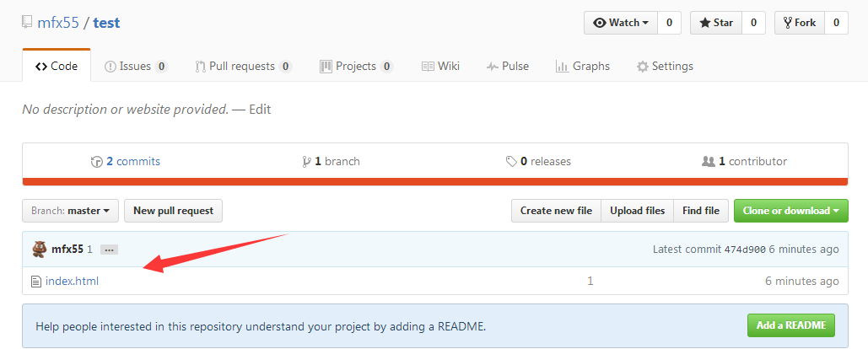868x349 pixels.
Task: Click the Projects board icon
Action: (326, 67)
